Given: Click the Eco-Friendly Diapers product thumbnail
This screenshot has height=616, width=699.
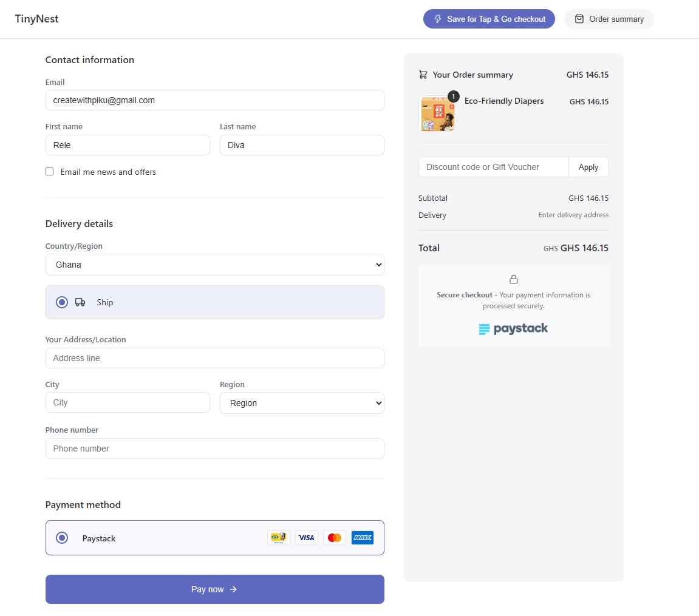Looking at the screenshot, I should click(x=437, y=113).
